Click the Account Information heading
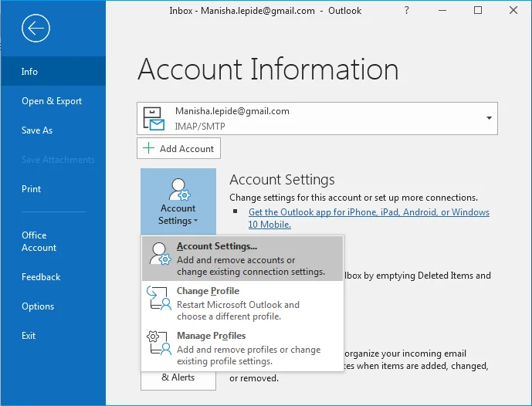The height and width of the screenshot is (406, 532). [268, 69]
